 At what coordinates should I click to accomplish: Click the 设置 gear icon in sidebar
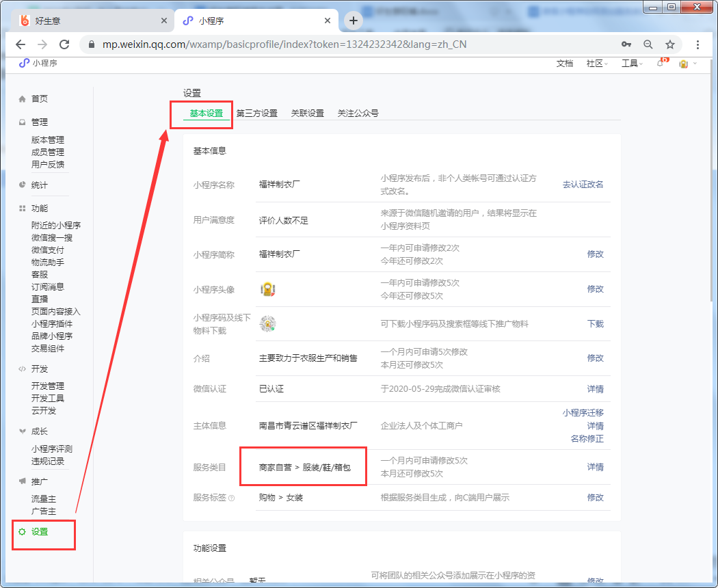click(22, 532)
